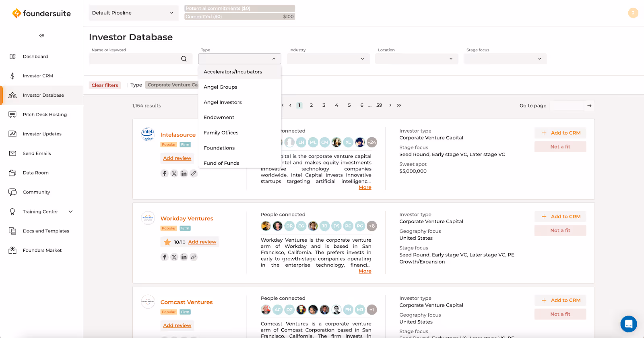
Task: Mark Intelasource as Not a fit
Action: pyautogui.click(x=560, y=147)
